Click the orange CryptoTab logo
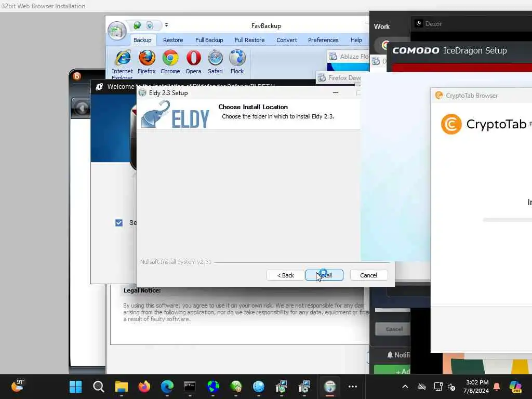Image resolution: width=532 pixels, height=399 pixels. coord(451,124)
